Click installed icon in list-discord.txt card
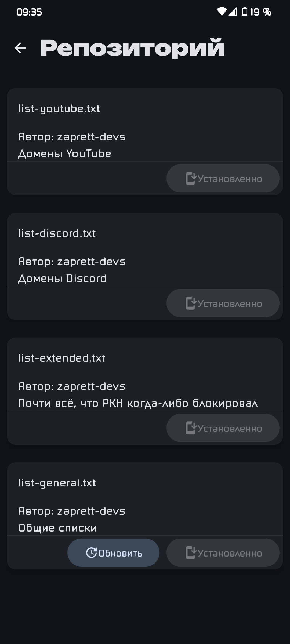Image resolution: width=290 pixels, height=644 pixels. tap(191, 303)
